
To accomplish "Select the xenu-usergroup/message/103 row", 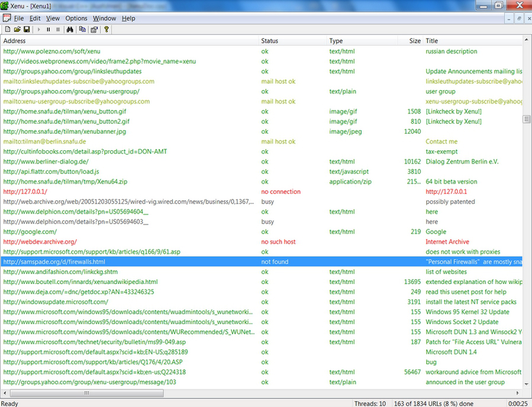I will (262, 382).
